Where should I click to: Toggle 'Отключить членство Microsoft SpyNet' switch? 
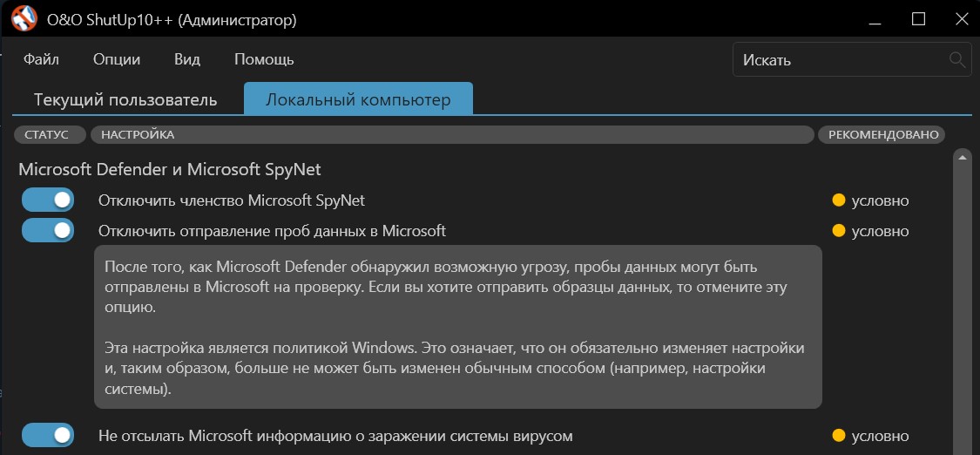(x=48, y=200)
